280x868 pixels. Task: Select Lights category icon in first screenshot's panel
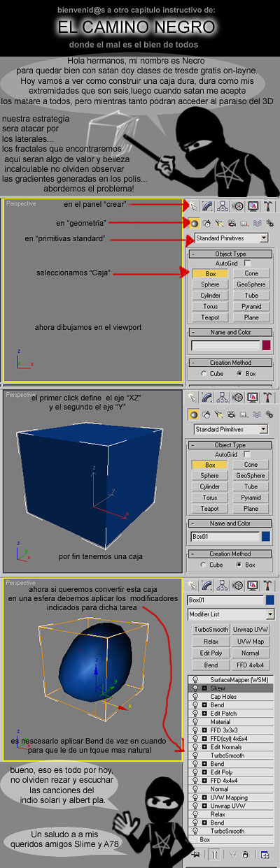(219, 223)
